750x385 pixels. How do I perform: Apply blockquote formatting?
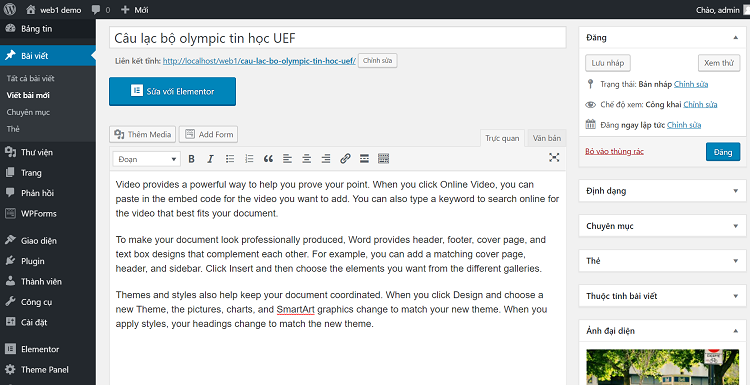coord(268,159)
